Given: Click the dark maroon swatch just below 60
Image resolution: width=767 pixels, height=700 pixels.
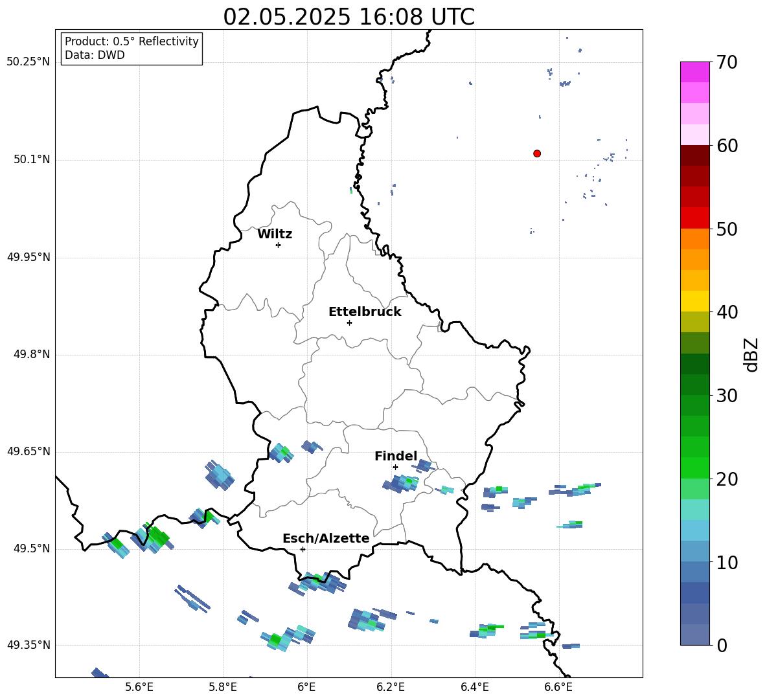Looking at the screenshot, I should click(x=695, y=155).
